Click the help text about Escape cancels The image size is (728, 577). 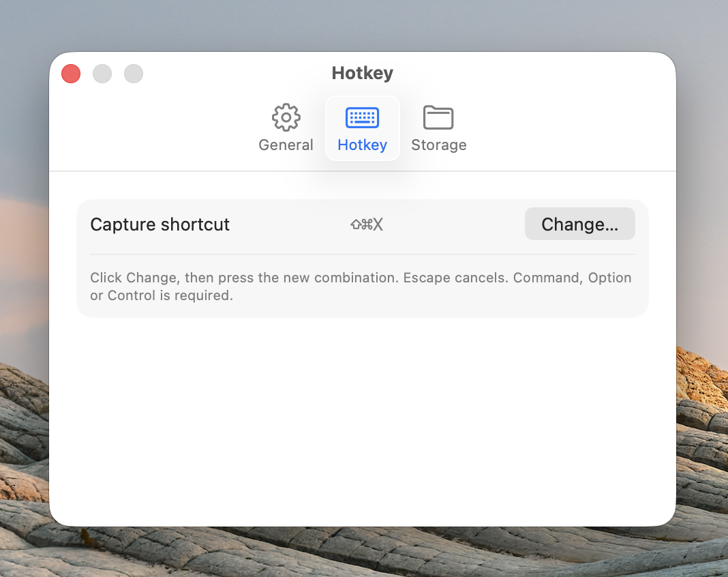click(361, 286)
